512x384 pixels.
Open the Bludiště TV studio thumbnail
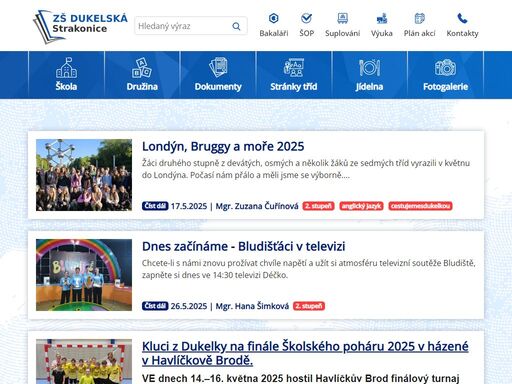(x=84, y=275)
